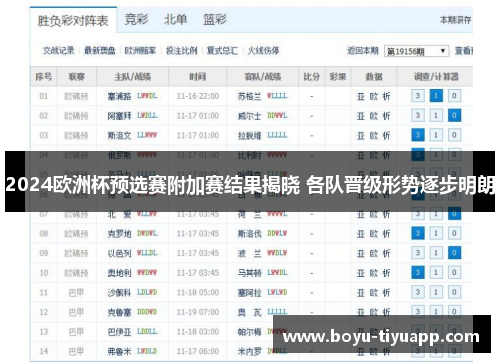Open 亚 data for match 01 塞浦路
This screenshot has height=362, width=500.
pos(361,96)
